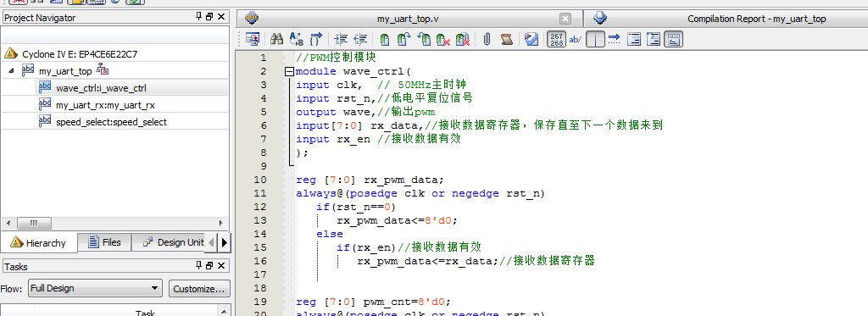
Task: Click the increase indent icon
Action: coord(342,39)
